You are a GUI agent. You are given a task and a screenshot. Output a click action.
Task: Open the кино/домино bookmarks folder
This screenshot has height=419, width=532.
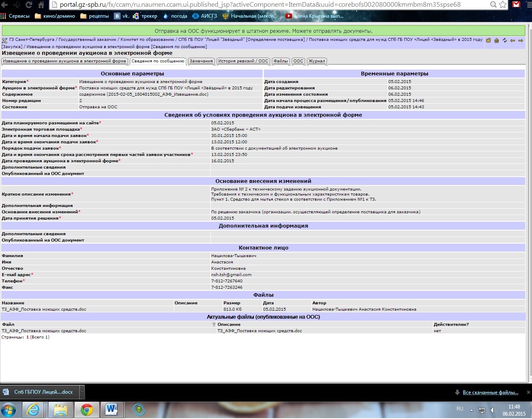55,16
